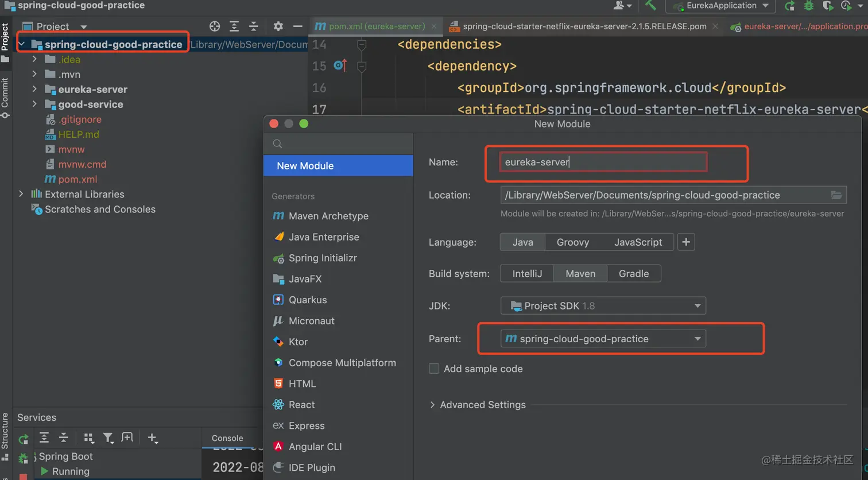Collapse All in the Project panel toolbar
The height and width of the screenshot is (480, 868).
tap(253, 26)
